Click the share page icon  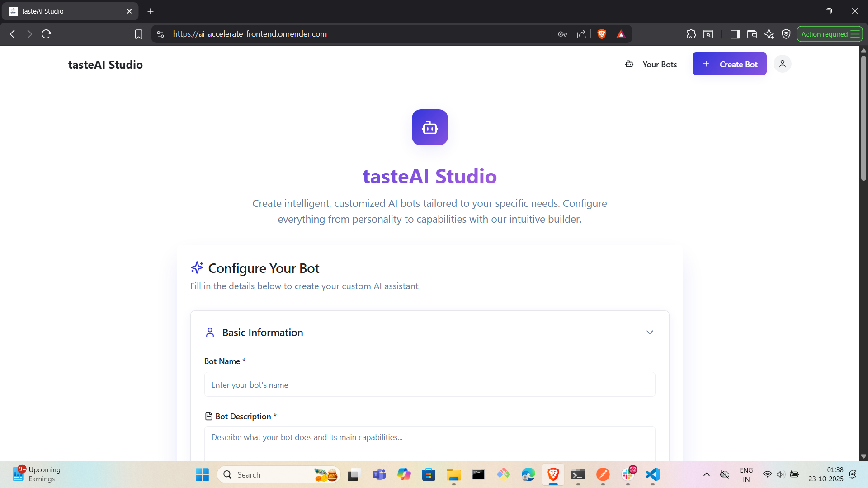581,34
